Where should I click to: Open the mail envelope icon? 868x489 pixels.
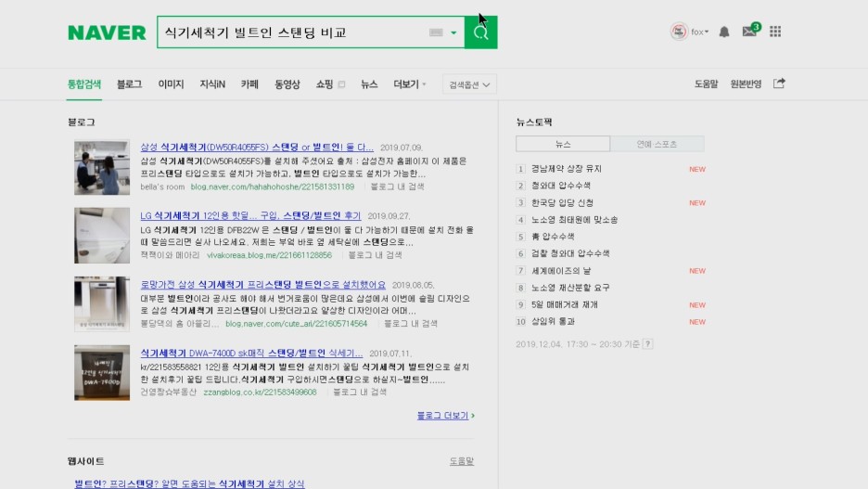coord(749,32)
